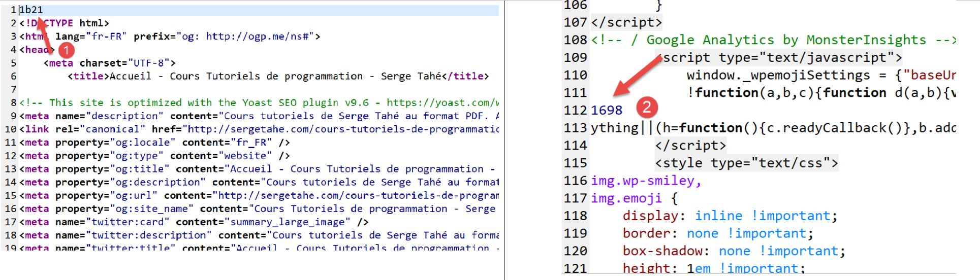Click the red circle annotation numbered 1

point(66,50)
